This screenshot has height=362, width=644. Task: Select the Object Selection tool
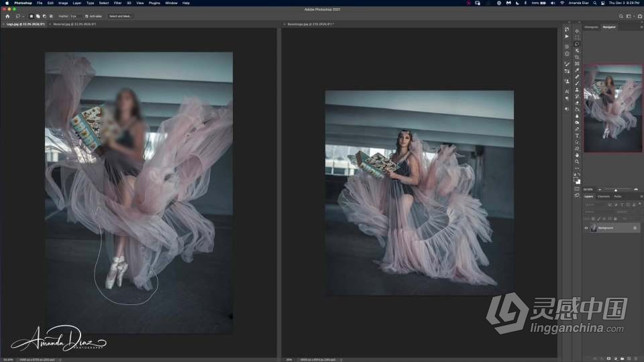[x=577, y=51]
